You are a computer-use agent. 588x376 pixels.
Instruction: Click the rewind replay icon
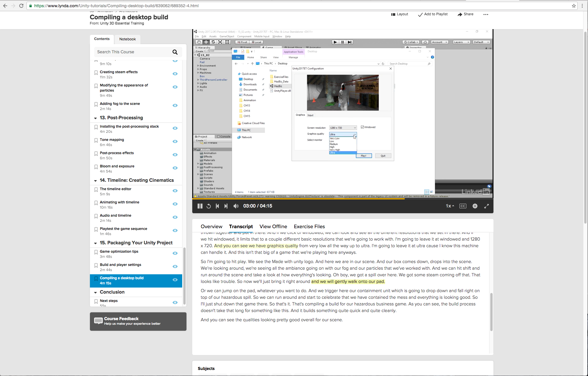209,206
